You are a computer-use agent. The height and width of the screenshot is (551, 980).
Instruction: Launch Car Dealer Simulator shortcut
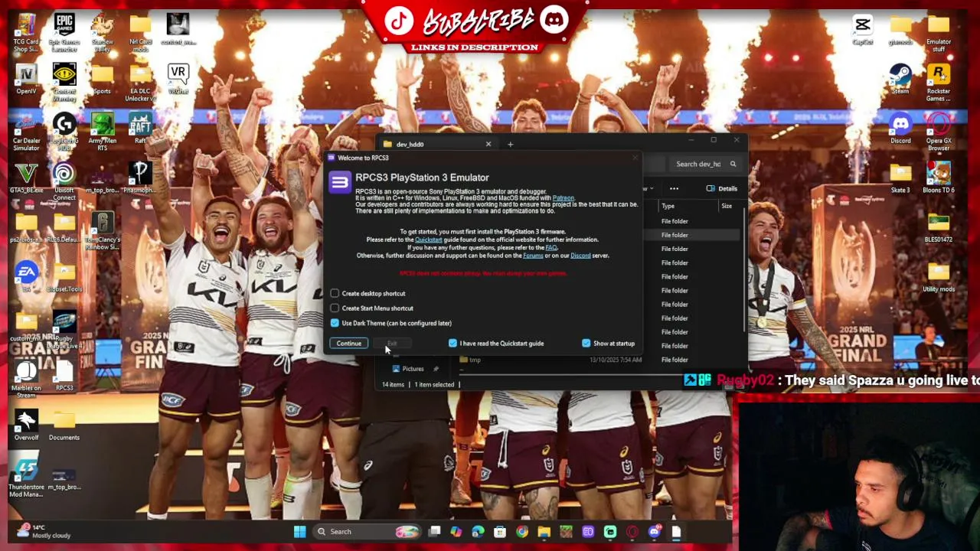pyautogui.click(x=26, y=132)
